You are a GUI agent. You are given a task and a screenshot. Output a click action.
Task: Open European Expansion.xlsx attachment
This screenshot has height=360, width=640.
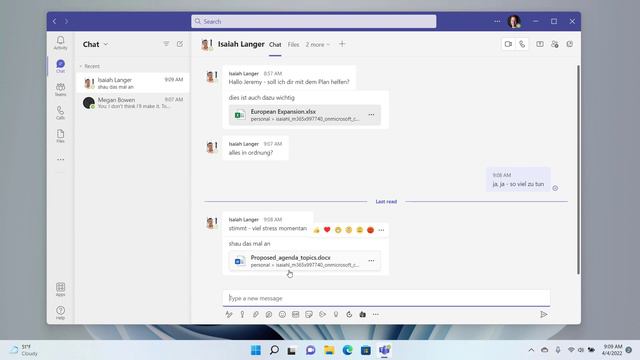304,115
